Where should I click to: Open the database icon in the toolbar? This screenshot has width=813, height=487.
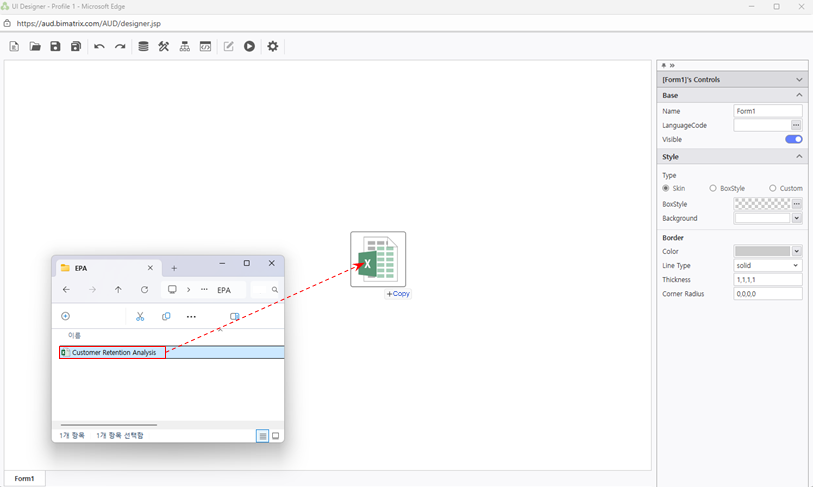tap(143, 47)
